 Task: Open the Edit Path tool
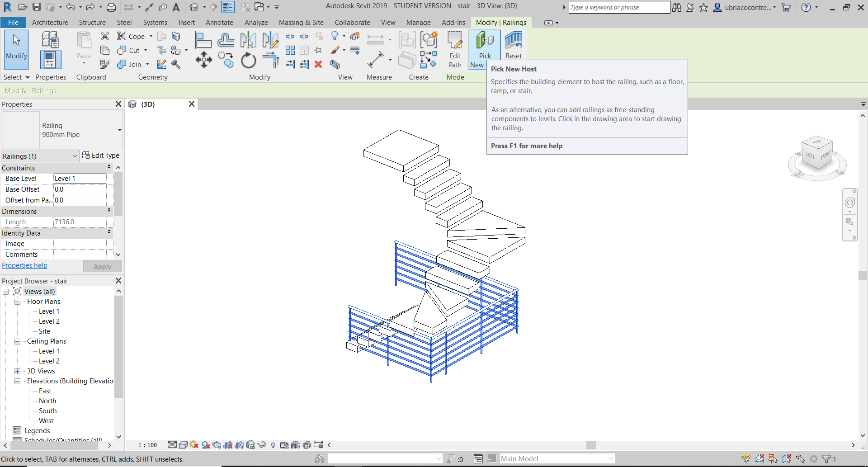455,50
